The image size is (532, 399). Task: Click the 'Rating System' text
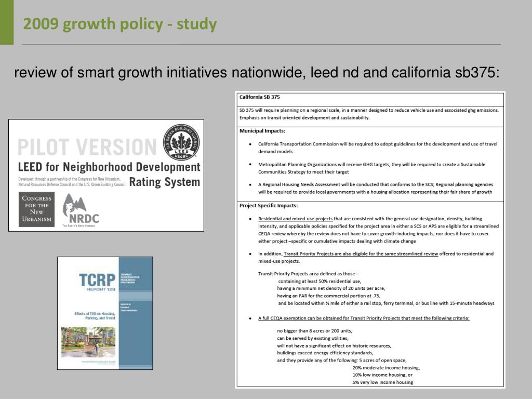coord(165,182)
